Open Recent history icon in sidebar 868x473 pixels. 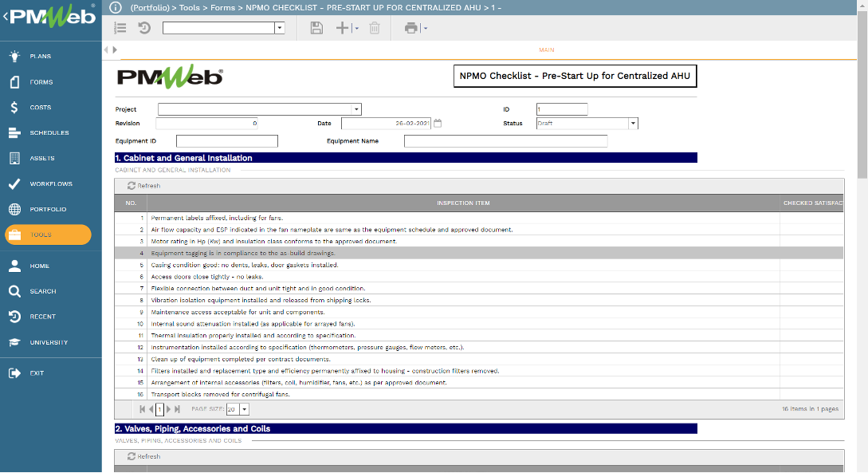(15, 317)
